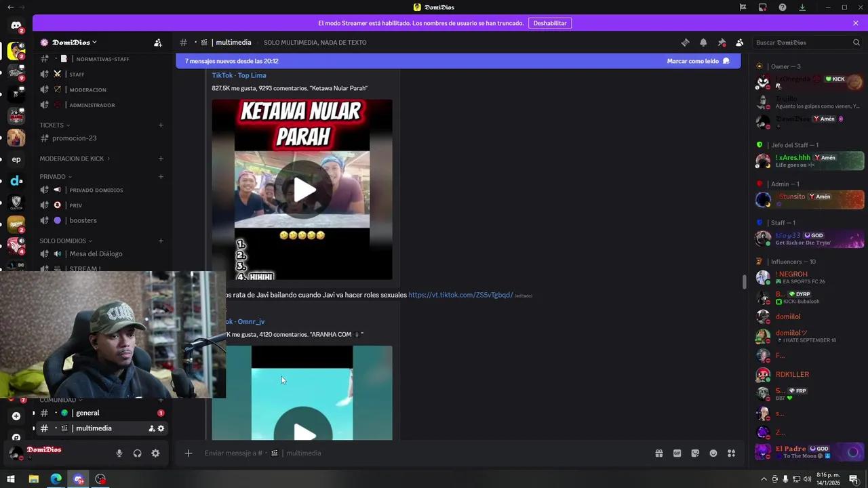The width and height of the screenshot is (868, 488).
Task: Click the Windows Start button
Action: pyautogui.click(x=11, y=479)
